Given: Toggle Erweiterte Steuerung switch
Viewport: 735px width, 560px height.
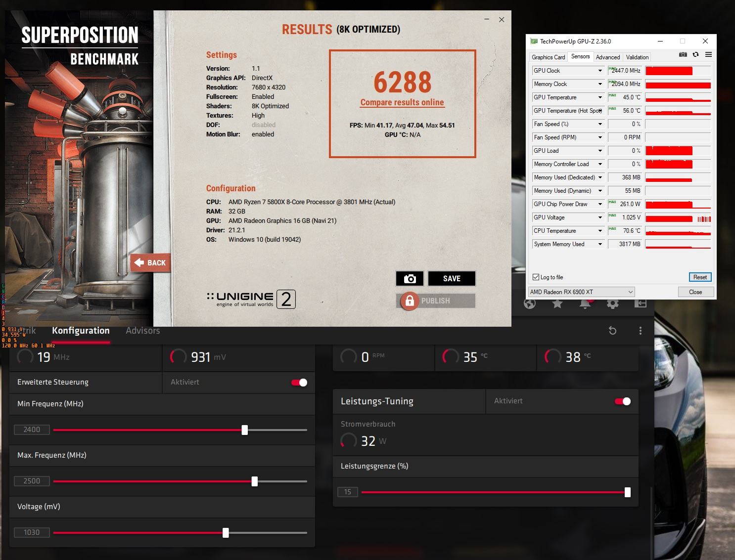Looking at the screenshot, I should point(299,383).
